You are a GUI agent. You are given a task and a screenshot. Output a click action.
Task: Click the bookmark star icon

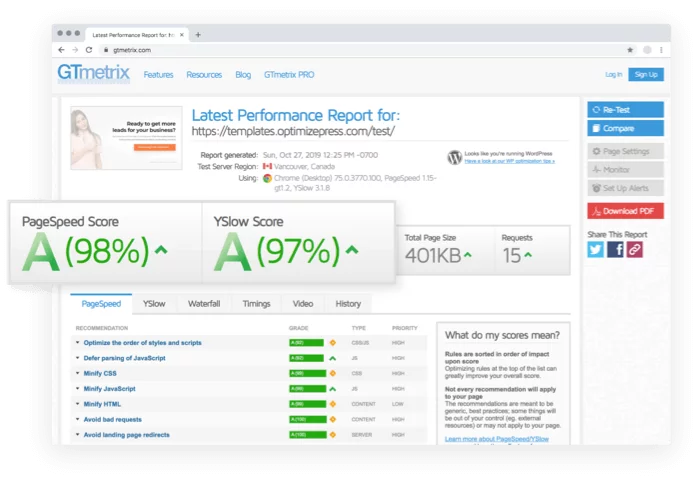point(630,50)
